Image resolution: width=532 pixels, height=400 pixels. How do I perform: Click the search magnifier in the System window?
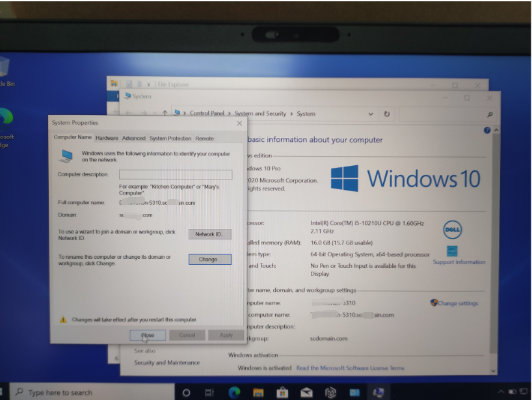(490, 114)
